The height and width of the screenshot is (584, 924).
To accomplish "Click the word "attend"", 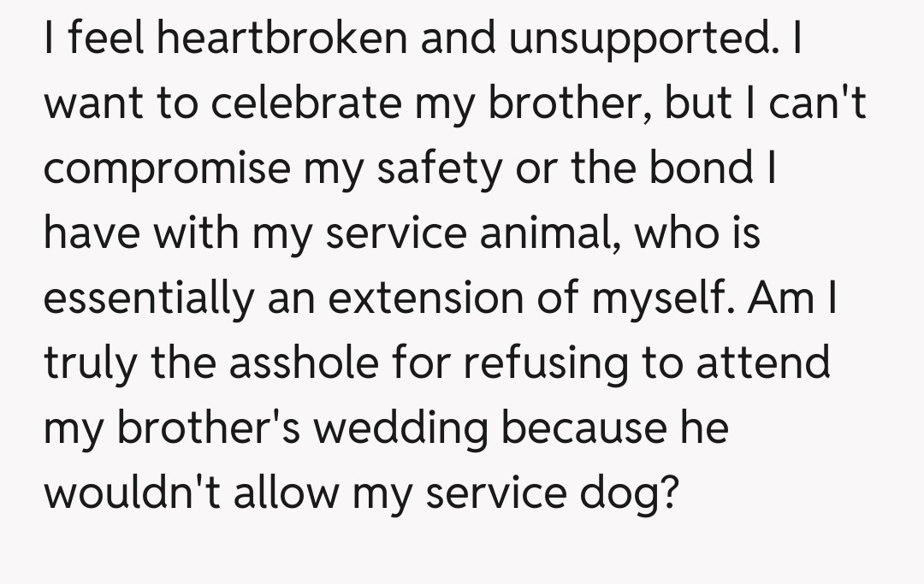I will pyautogui.click(x=763, y=363).
